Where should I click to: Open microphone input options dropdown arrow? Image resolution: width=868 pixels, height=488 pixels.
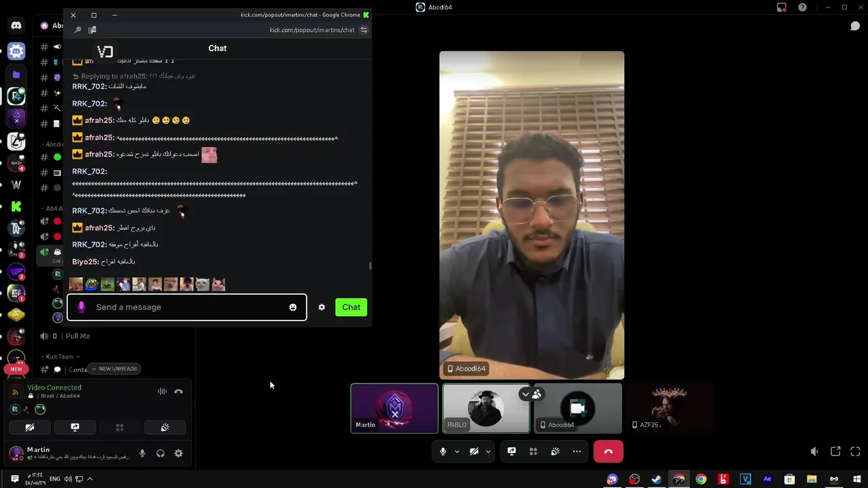[457, 451]
